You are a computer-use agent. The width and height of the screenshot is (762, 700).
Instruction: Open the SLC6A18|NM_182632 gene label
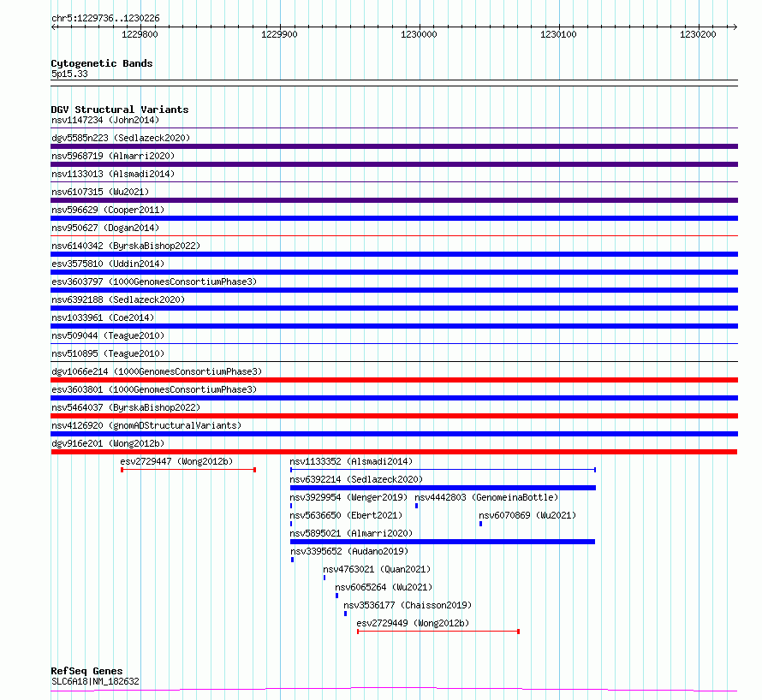click(95, 681)
